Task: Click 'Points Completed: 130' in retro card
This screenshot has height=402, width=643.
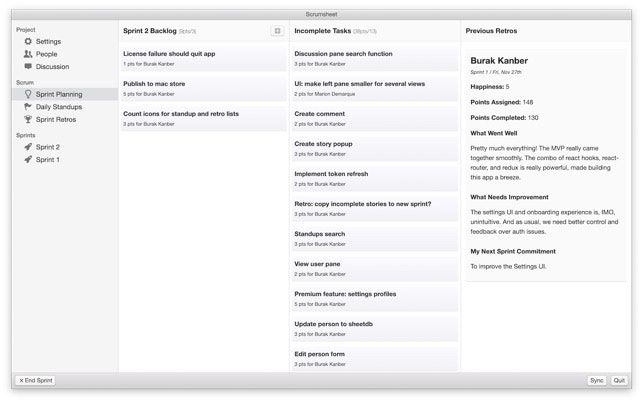Action: pyautogui.click(x=504, y=118)
